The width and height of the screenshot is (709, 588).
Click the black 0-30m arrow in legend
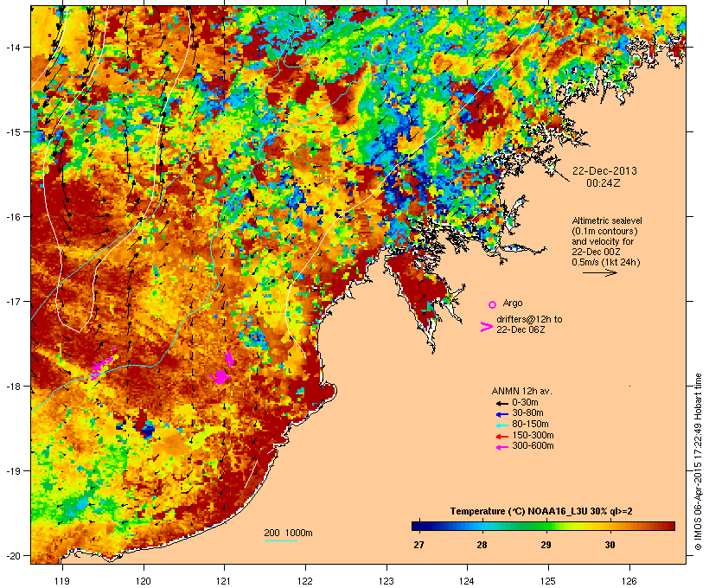[x=501, y=404]
